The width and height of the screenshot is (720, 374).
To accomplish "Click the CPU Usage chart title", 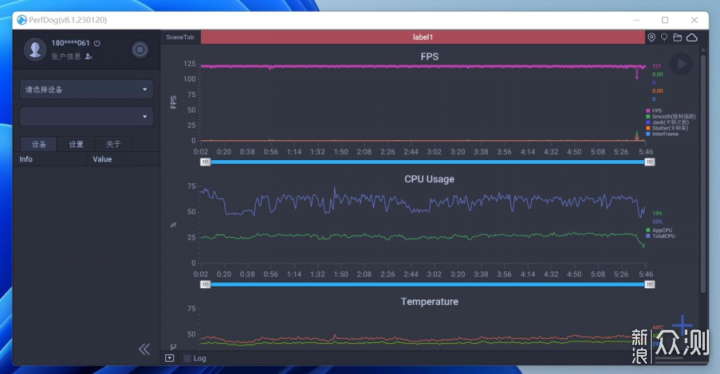I will point(429,179).
